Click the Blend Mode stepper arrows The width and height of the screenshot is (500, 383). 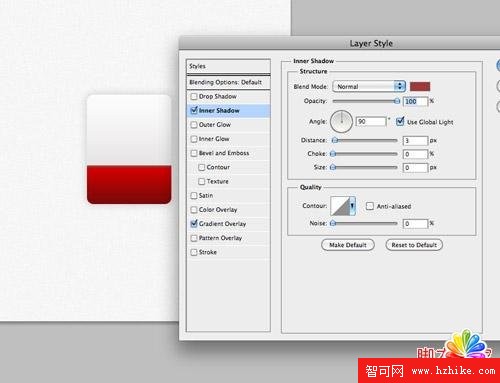pyautogui.click(x=399, y=86)
